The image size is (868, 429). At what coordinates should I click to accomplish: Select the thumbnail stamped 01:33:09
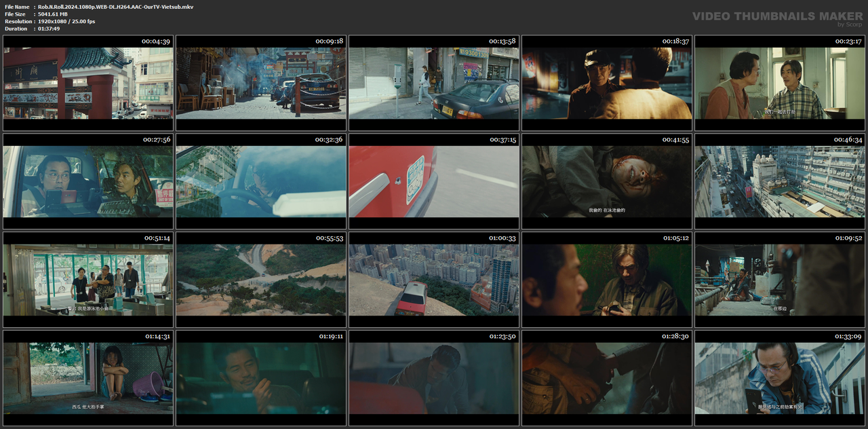tap(780, 378)
